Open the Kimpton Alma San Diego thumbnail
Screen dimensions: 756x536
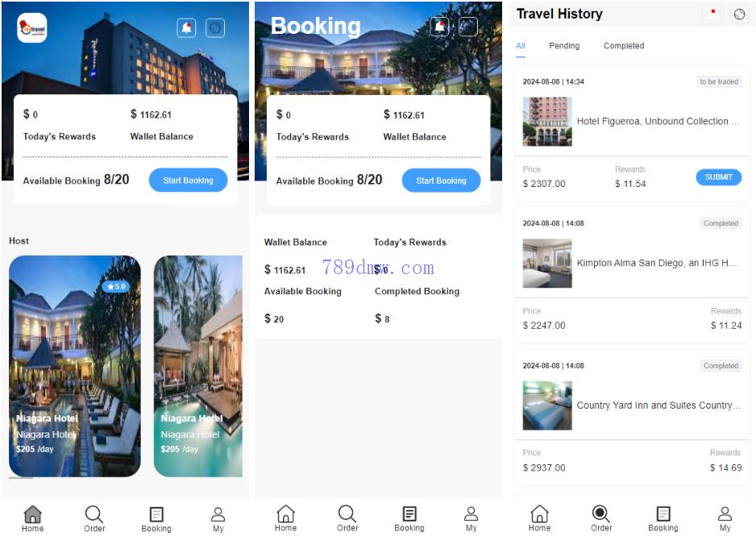pos(547,264)
